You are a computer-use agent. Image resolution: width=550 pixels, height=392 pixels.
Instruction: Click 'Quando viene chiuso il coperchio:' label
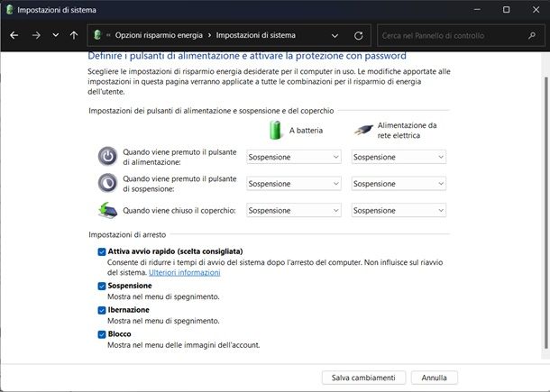pyautogui.click(x=179, y=210)
